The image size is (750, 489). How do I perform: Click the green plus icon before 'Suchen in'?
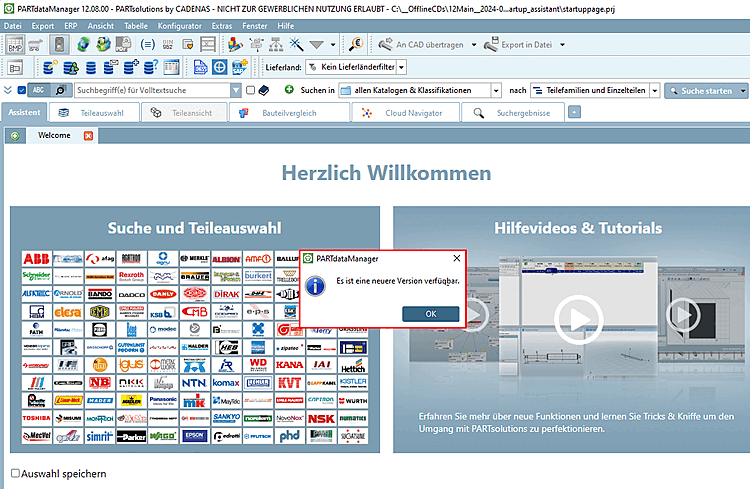pos(289,89)
